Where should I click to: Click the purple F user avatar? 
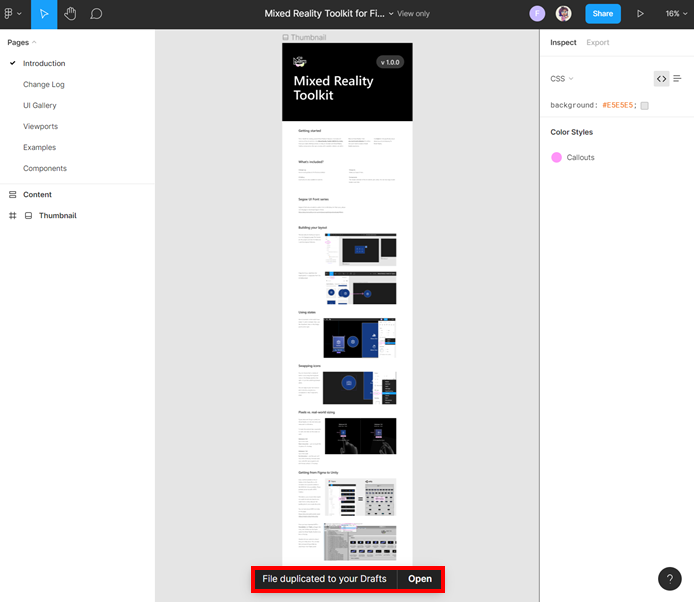(537, 14)
